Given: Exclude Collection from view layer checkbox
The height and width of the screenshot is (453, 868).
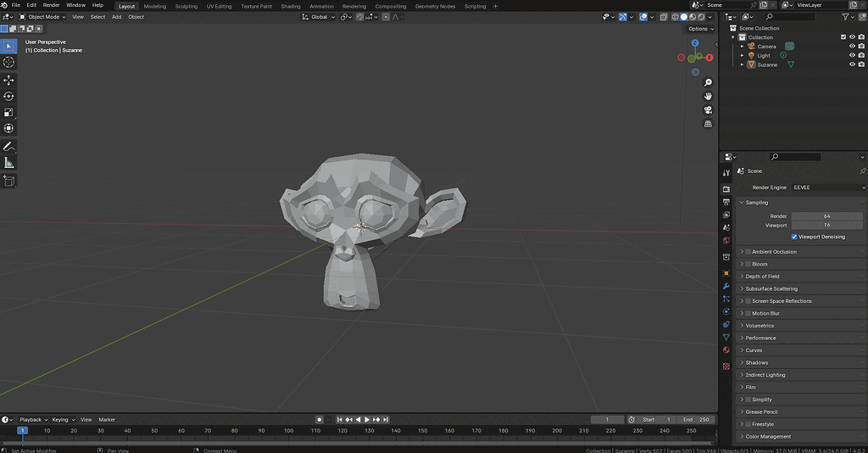Looking at the screenshot, I should (843, 37).
